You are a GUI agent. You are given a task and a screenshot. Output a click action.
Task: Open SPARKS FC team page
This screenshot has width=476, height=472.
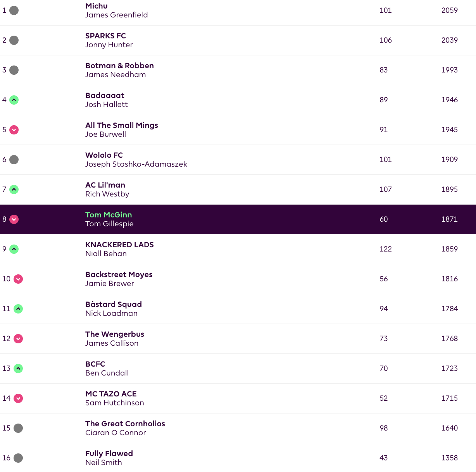click(105, 36)
